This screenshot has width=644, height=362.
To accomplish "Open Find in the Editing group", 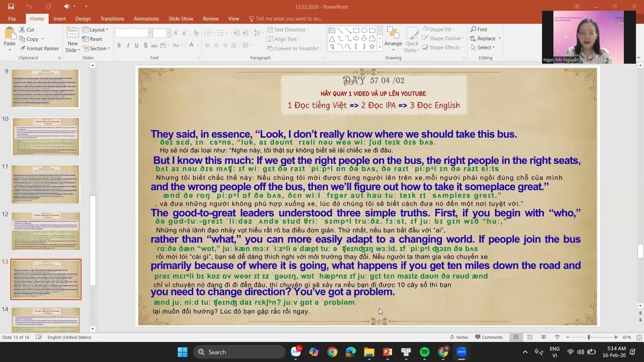I will click(x=478, y=30).
